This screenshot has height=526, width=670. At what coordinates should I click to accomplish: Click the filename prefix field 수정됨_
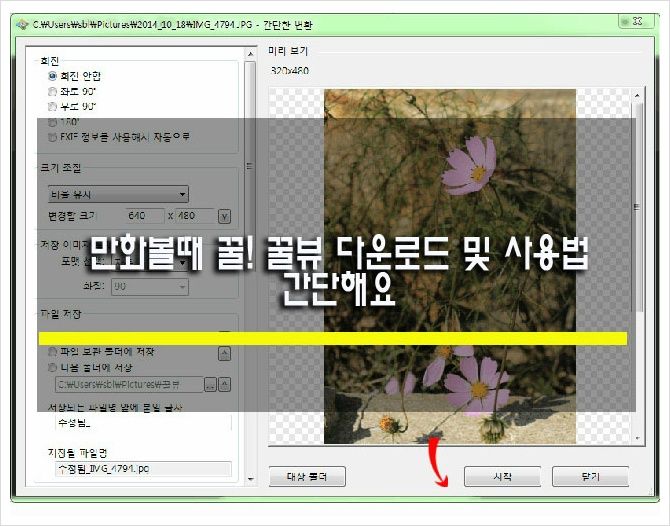pyautogui.click(x=143, y=423)
